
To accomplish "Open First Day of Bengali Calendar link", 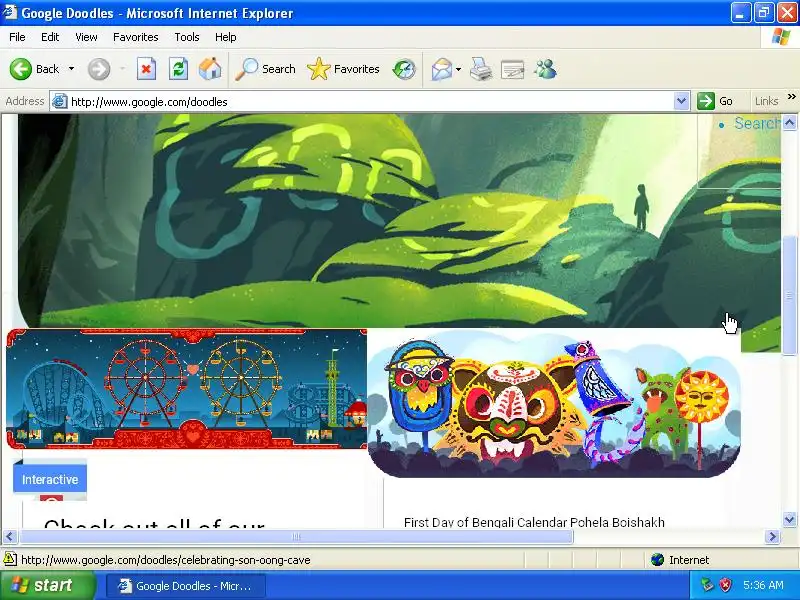I will 534,522.
